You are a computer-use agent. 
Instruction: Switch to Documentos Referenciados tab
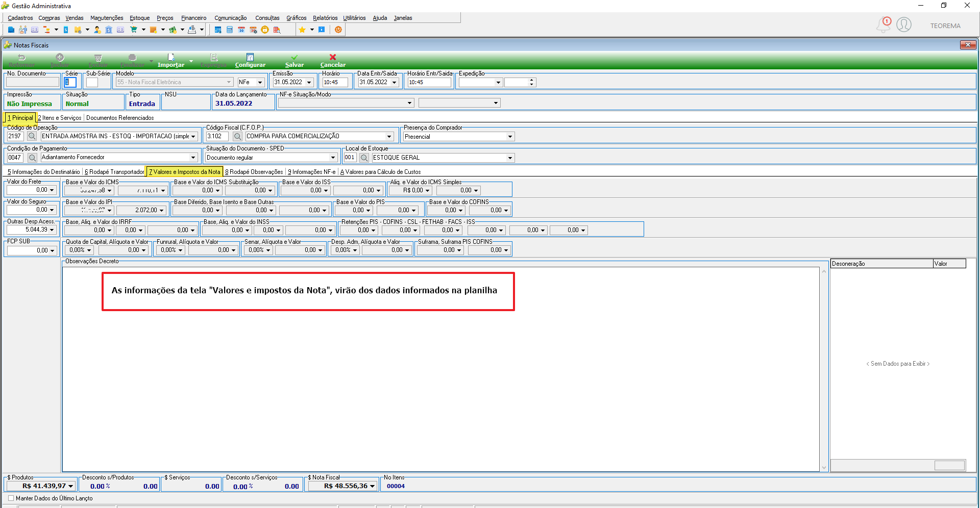(120, 118)
